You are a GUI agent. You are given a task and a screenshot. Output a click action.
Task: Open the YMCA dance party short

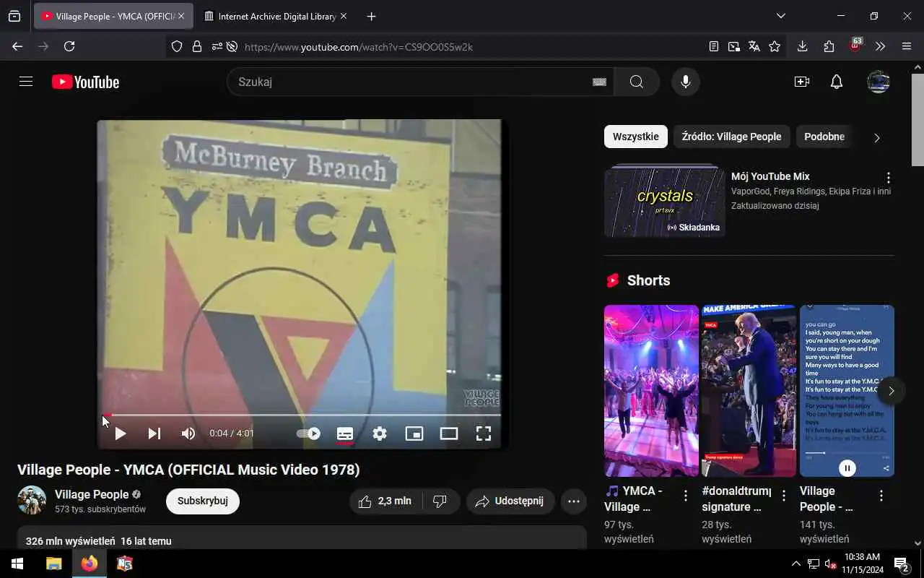[651, 391]
